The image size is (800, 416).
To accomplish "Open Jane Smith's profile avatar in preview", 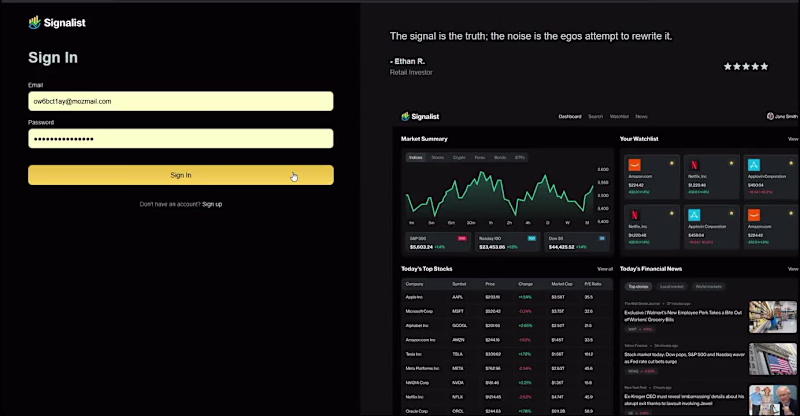I will (770, 116).
